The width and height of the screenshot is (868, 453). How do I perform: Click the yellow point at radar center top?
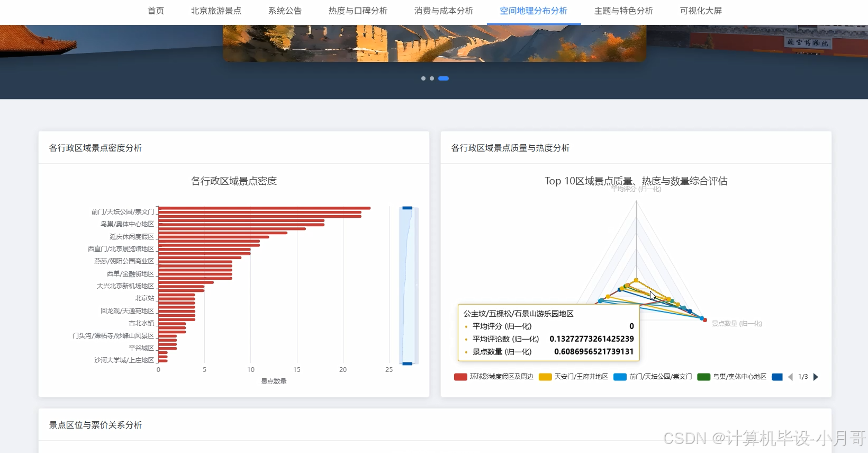[x=636, y=280]
